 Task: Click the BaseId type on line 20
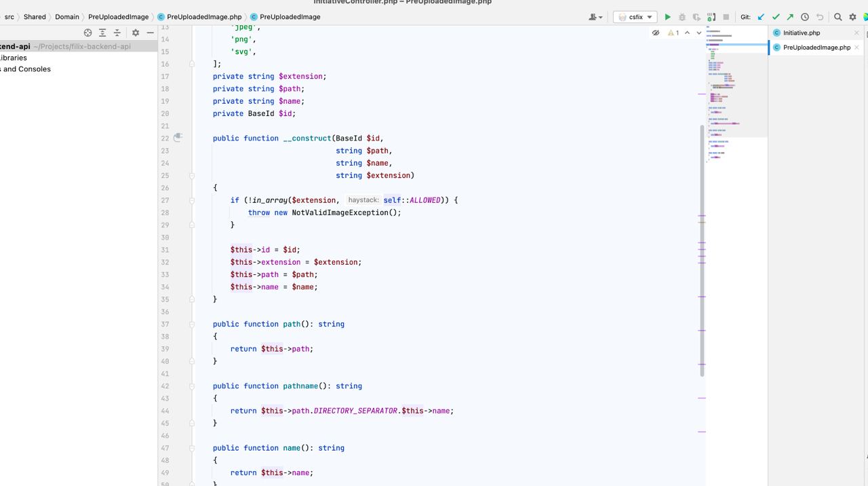(x=261, y=113)
